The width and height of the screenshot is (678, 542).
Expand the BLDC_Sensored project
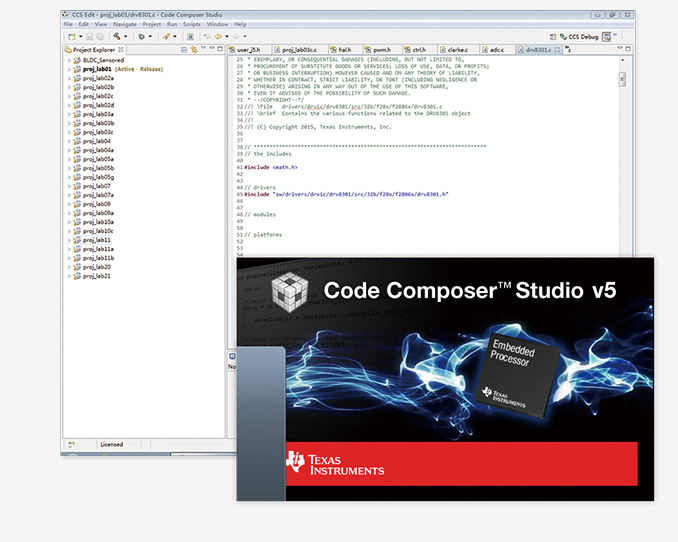pos(69,60)
